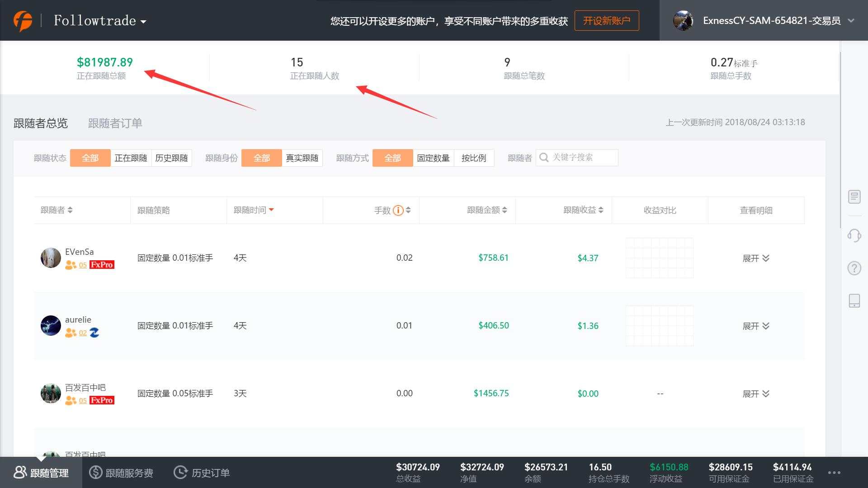Select 真实跟随 identity filter
Viewport: 868px width, 488px height.
(302, 158)
